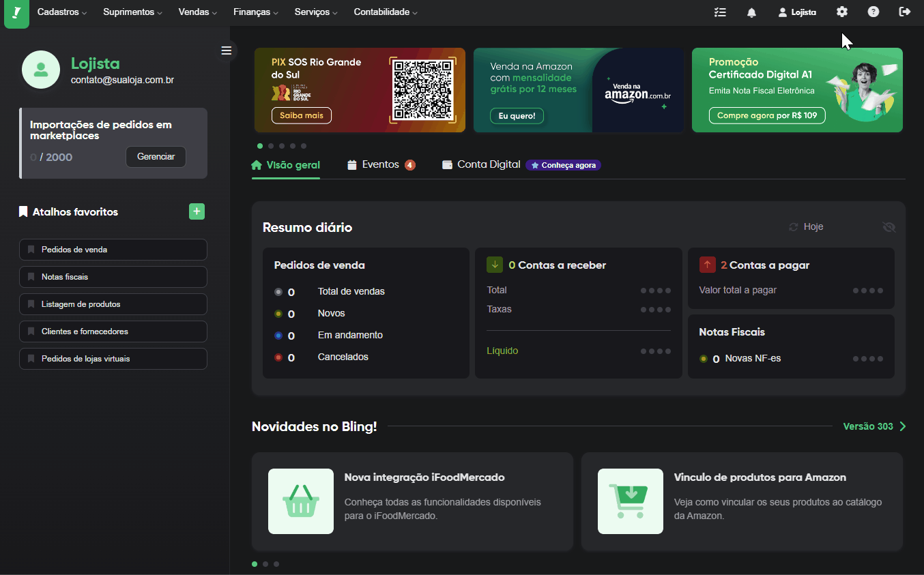Select the first banner carousel dot
The image size is (924, 575).
(x=260, y=146)
